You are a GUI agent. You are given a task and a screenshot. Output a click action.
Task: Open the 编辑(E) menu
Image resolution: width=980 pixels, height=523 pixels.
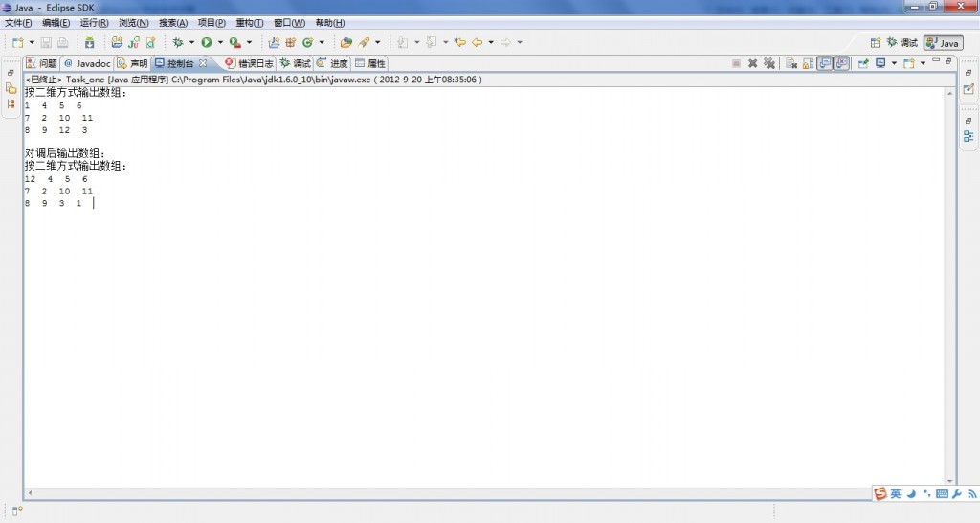(56, 23)
